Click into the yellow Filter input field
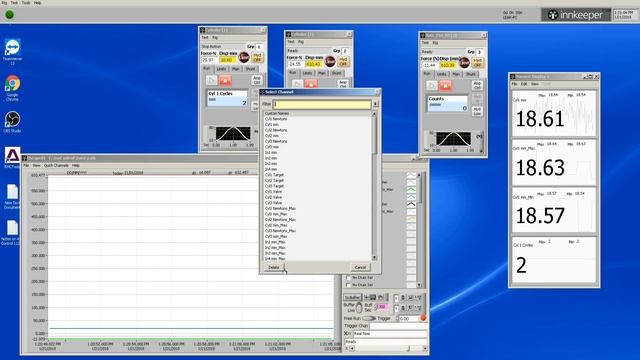The height and width of the screenshot is (360, 640). 322,104
